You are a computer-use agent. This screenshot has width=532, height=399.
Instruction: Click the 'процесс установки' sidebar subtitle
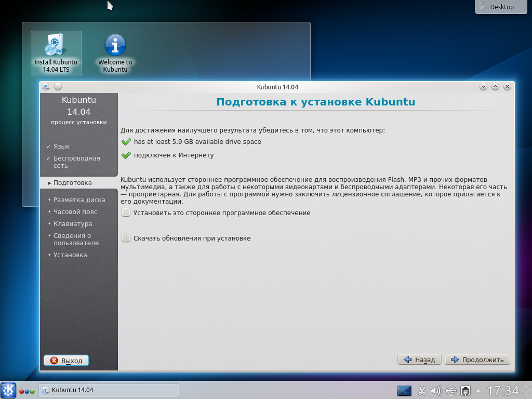click(79, 122)
